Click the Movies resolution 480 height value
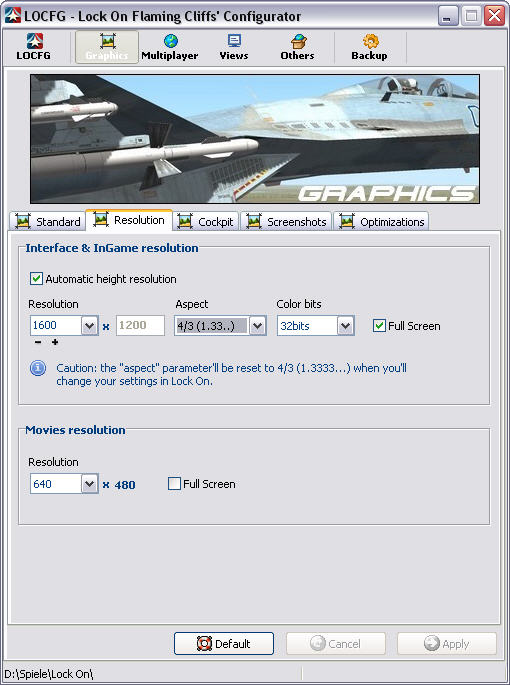 pos(125,484)
